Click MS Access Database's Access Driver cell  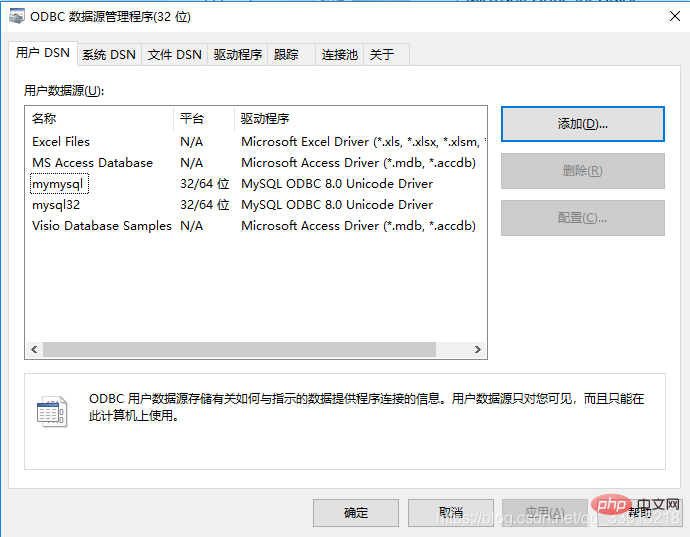click(x=358, y=163)
